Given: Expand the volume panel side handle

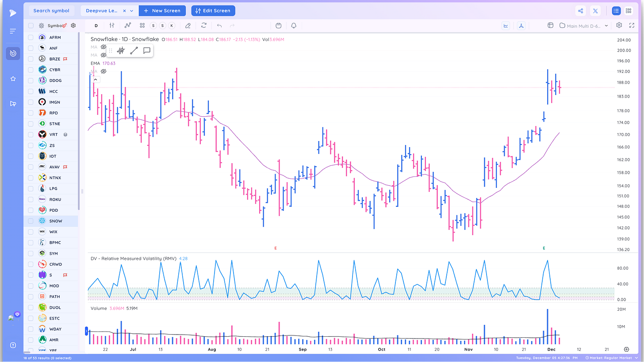Looking at the screenshot, I should point(86,330).
